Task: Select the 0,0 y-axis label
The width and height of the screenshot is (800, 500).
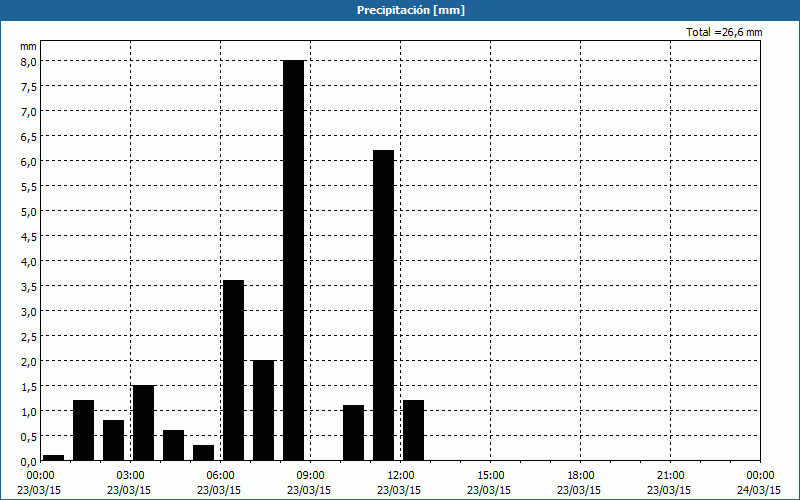Action: 28,461
